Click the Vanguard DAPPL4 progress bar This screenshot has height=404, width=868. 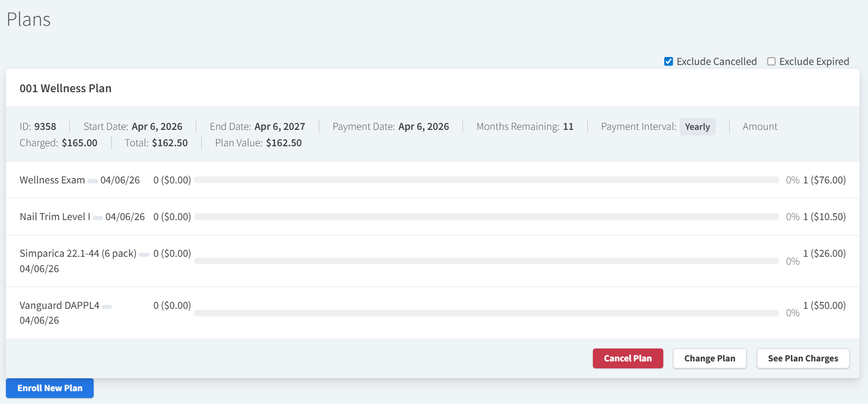pyautogui.click(x=486, y=313)
